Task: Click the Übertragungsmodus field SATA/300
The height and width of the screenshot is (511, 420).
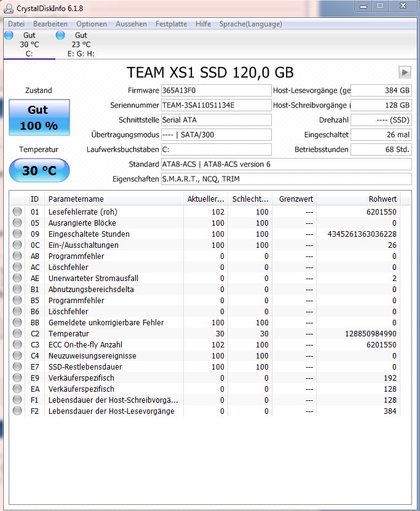Action: pyautogui.click(x=216, y=135)
